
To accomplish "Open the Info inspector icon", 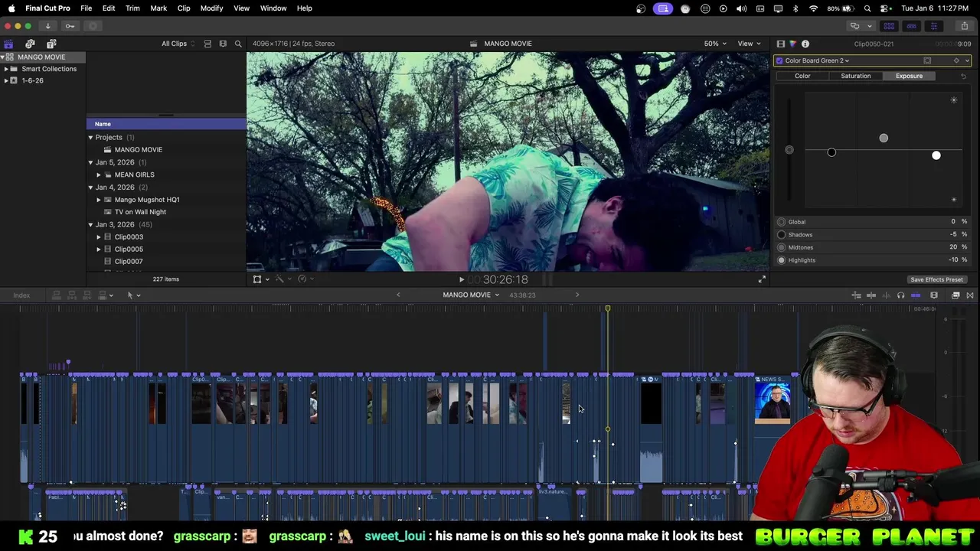I will (805, 44).
